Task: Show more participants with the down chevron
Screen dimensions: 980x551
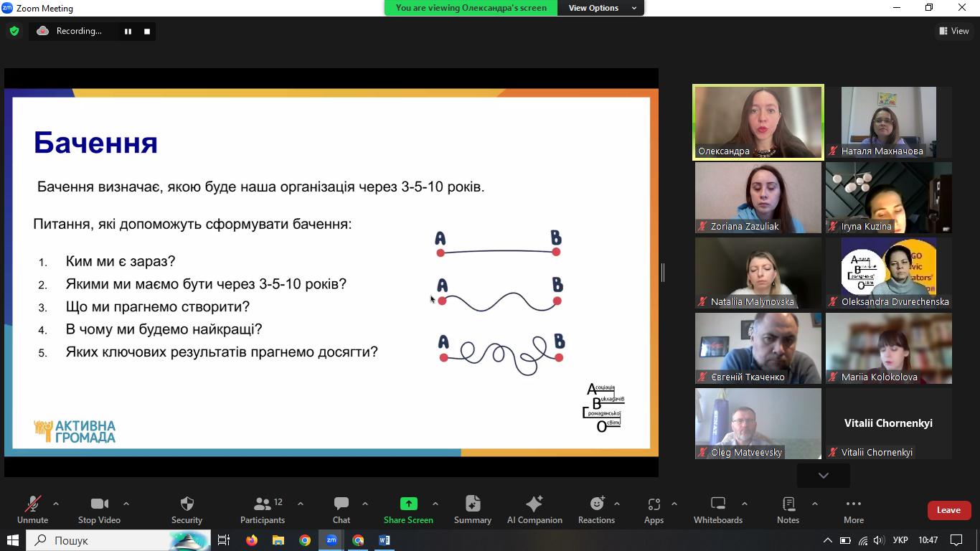Action: [823, 475]
